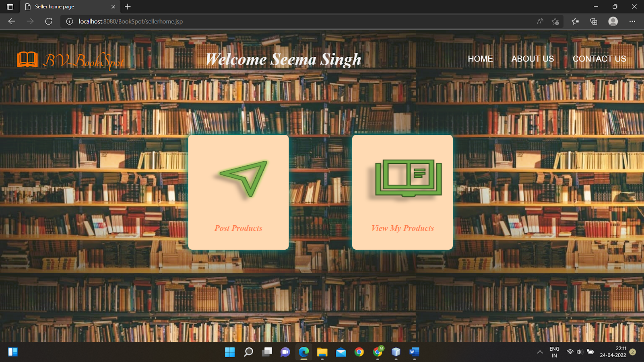Open Settings and more ellipsis menu
The height and width of the screenshot is (362, 644).
click(632, 21)
